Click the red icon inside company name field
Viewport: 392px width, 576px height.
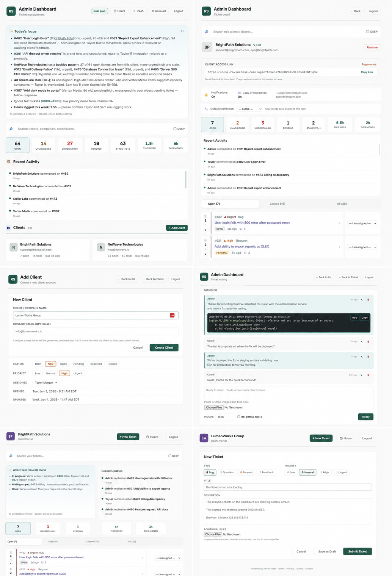coord(172,315)
